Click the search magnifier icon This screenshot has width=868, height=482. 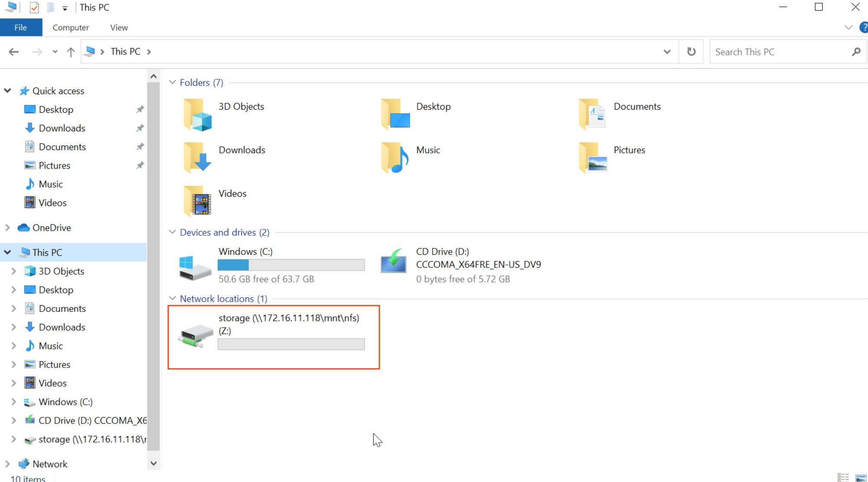pos(856,52)
